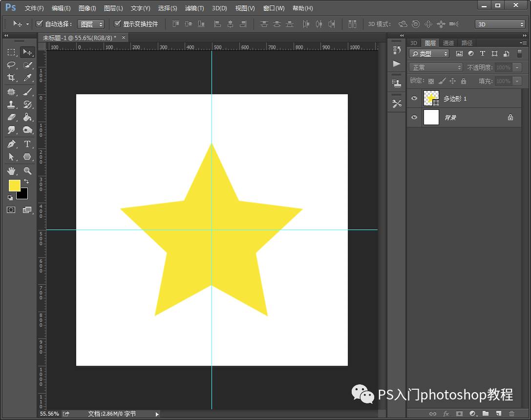The width and height of the screenshot is (531, 420).
Task: Select the Brush tool
Action: 27,91
